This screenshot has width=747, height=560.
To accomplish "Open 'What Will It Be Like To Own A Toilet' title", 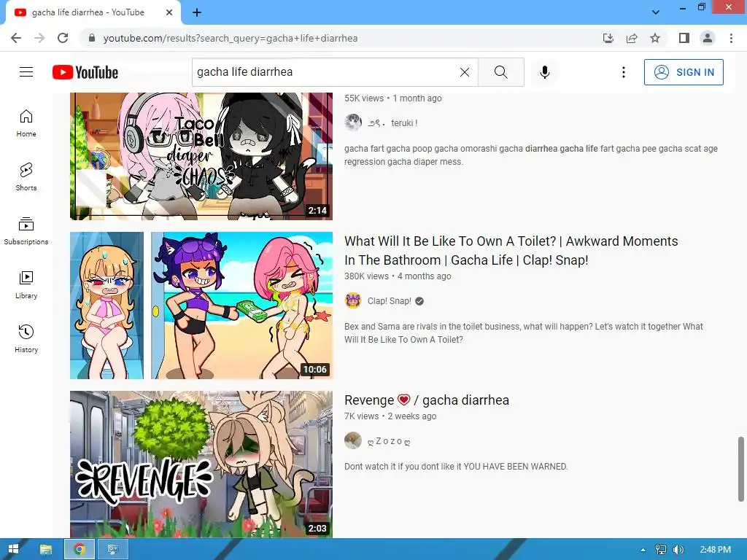I will coord(511,251).
